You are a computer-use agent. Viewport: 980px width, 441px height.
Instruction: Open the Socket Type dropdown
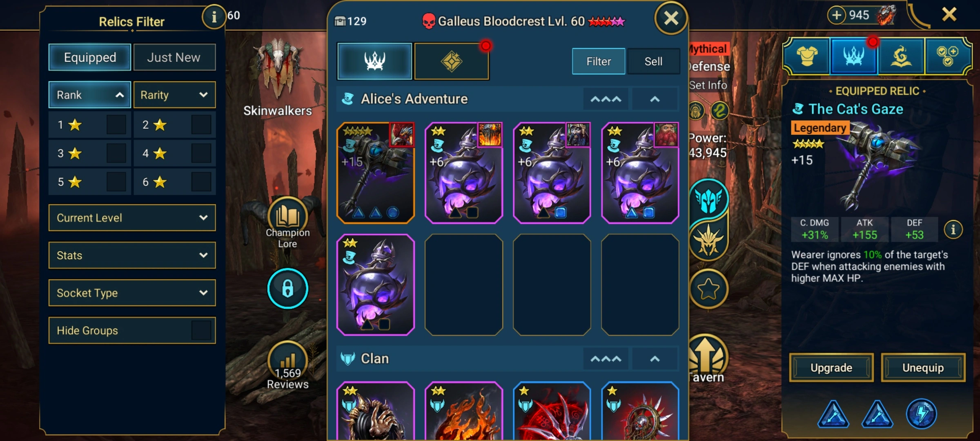(x=132, y=293)
